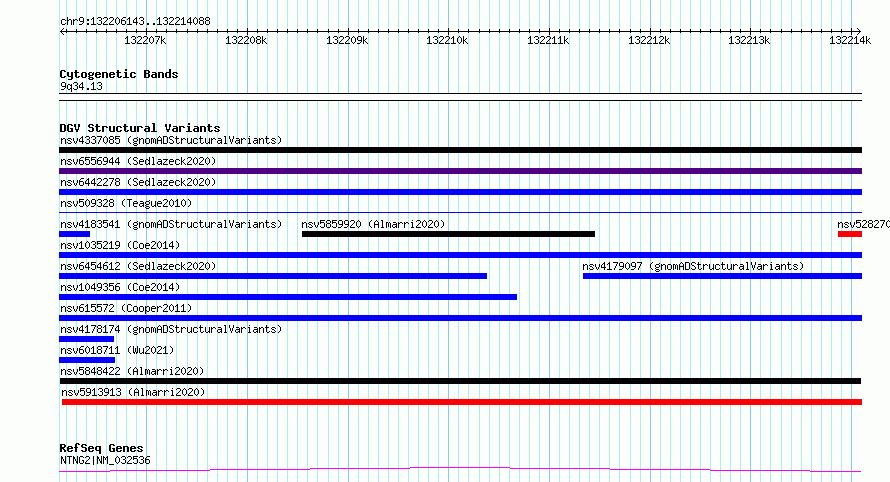This screenshot has width=890, height=482.
Task: Click the blue bar for nsv6454612
Action: click(273, 276)
